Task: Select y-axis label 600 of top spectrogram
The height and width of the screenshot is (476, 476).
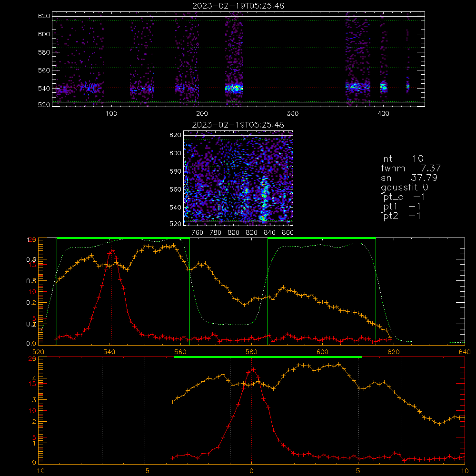Action: point(44,34)
